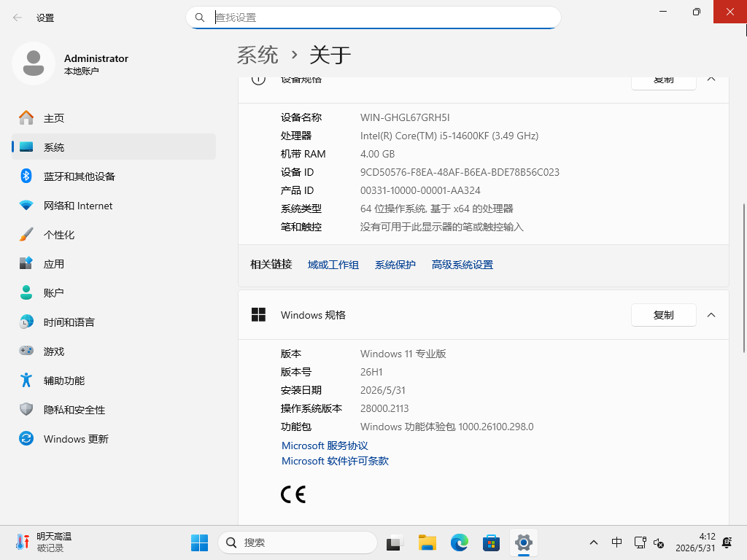Collapse the 设备规格 section with its chevron
This screenshot has width=747, height=560.
(x=711, y=79)
